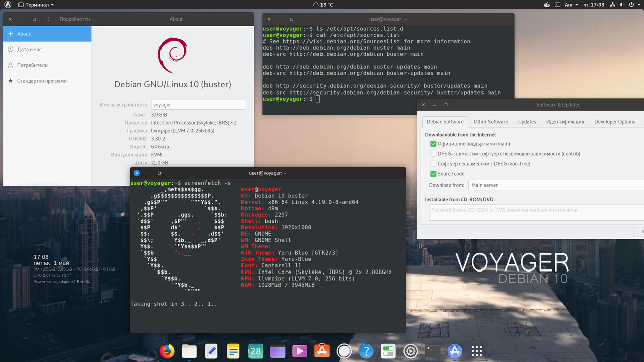Switch to the Developer Options tab
This screenshot has height=362, width=644.
[x=615, y=122]
